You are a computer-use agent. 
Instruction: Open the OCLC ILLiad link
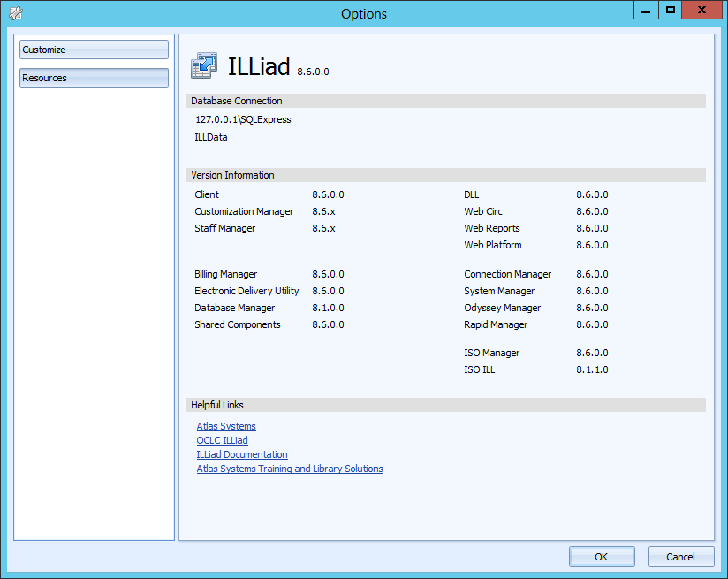[x=223, y=440]
